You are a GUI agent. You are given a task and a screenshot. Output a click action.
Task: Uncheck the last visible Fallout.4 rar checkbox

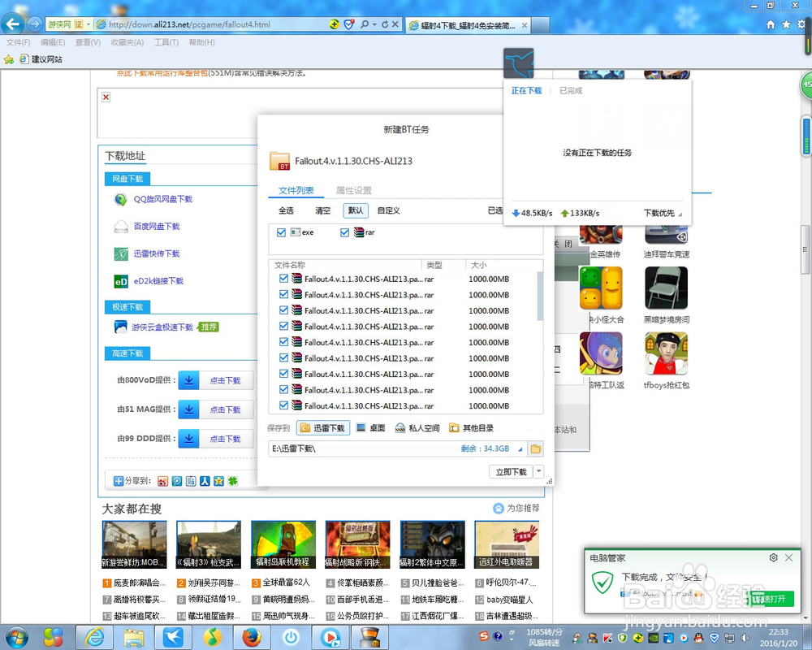coord(283,405)
